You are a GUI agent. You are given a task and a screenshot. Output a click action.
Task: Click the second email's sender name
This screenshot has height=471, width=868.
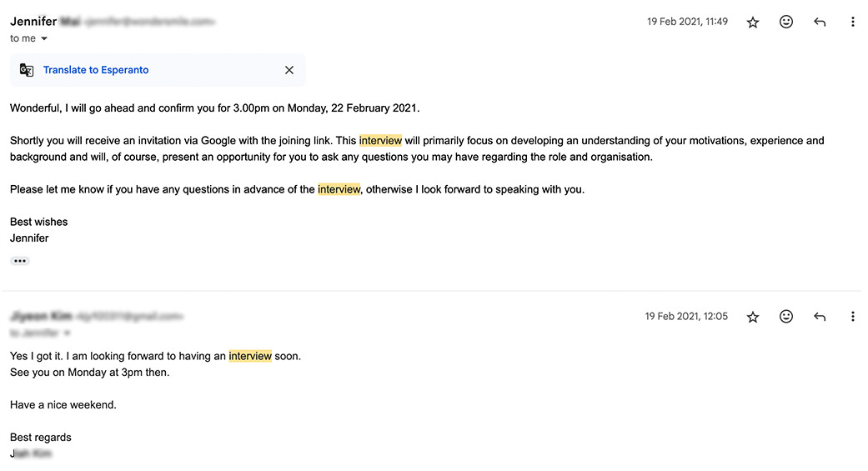[x=41, y=317]
